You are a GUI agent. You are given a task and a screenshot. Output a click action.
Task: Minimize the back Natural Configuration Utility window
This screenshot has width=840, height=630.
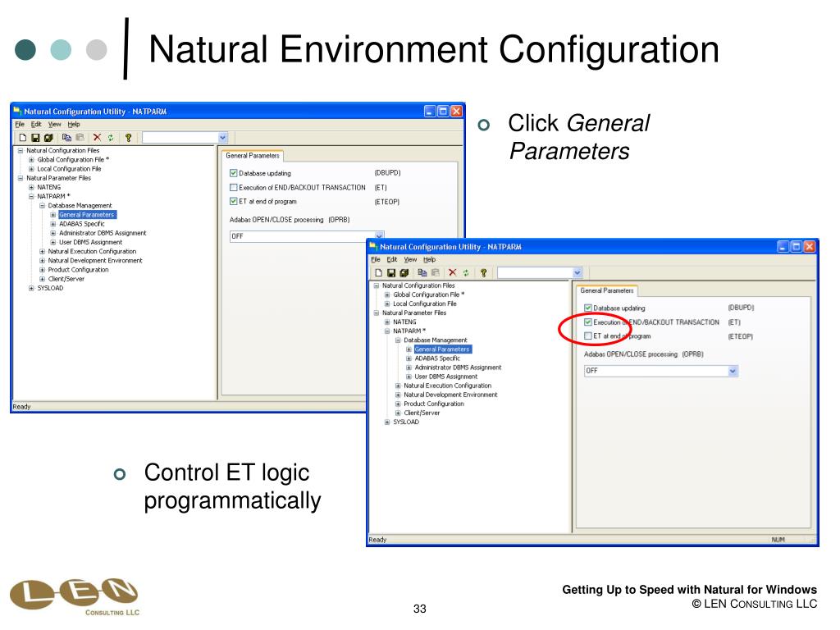coord(430,111)
